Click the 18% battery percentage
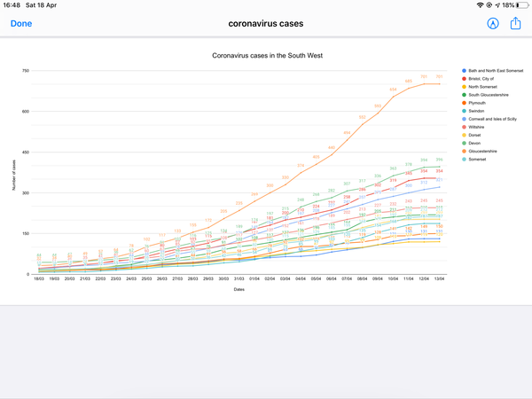The height and width of the screenshot is (399, 532). (x=508, y=5)
